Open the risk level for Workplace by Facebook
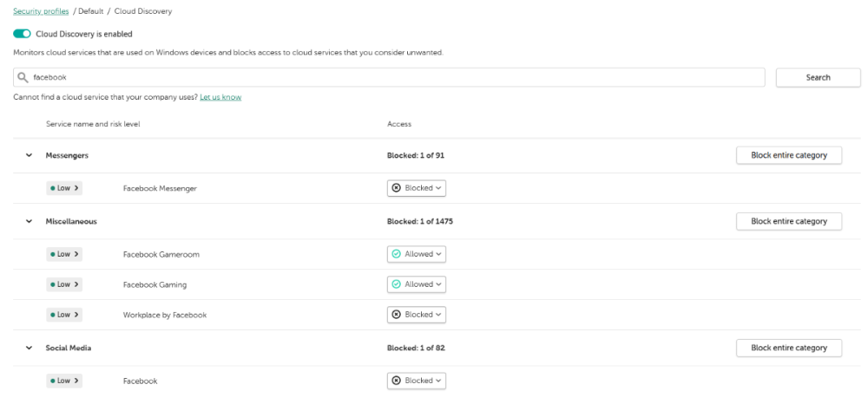Image resolution: width=868 pixels, height=404 pixels. coord(64,315)
